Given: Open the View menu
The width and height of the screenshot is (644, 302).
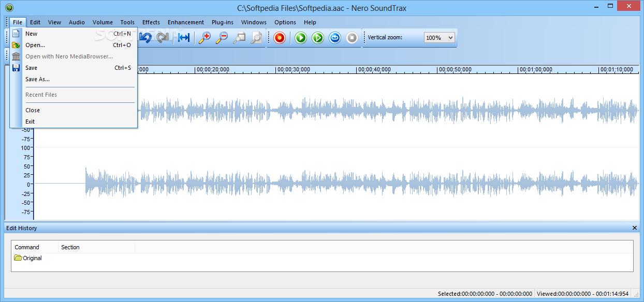Looking at the screenshot, I should (x=55, y=22).
